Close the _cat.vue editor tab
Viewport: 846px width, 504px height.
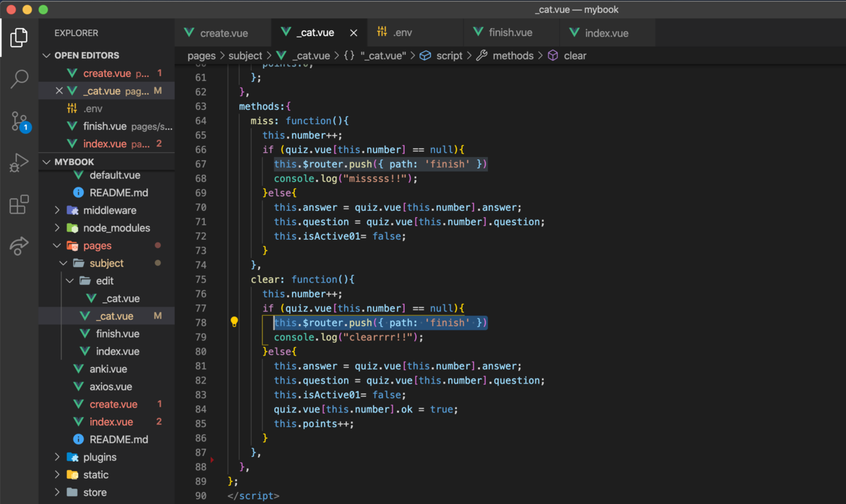(x=354, y=33)
